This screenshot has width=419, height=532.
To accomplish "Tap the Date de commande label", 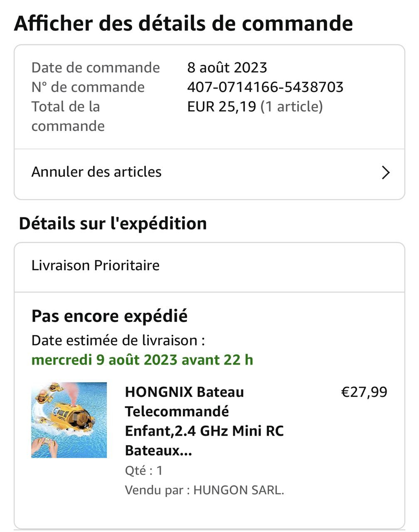I will click(96, 68).
